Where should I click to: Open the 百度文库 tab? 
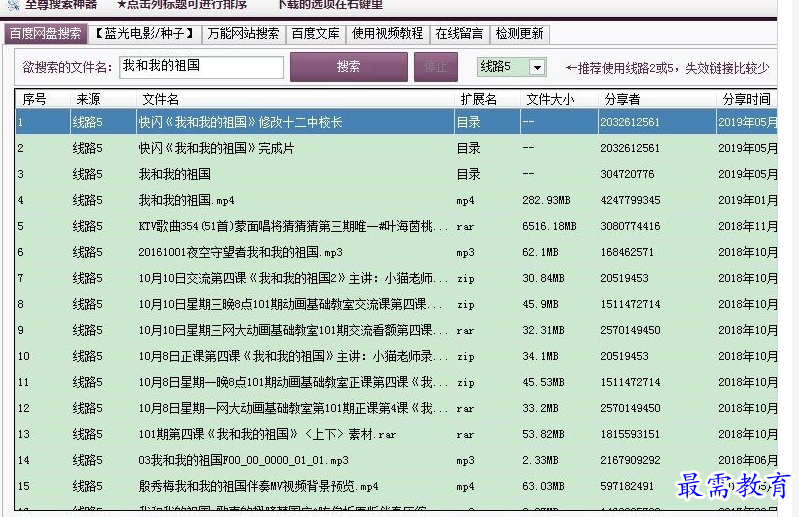(x=315, y=34)
